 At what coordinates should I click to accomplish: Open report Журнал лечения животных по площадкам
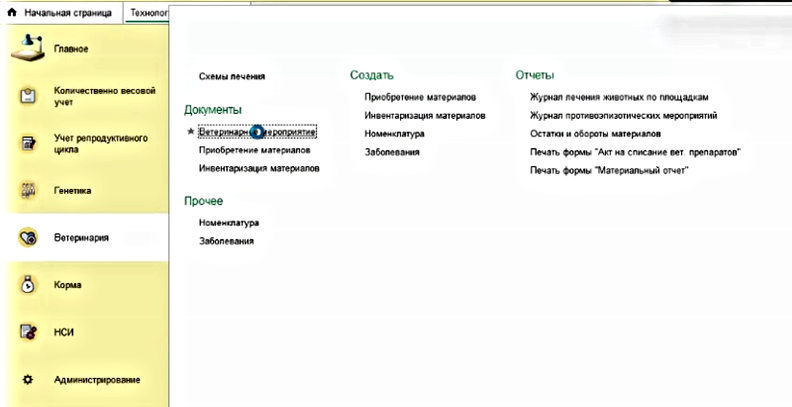tap(619, 98)
